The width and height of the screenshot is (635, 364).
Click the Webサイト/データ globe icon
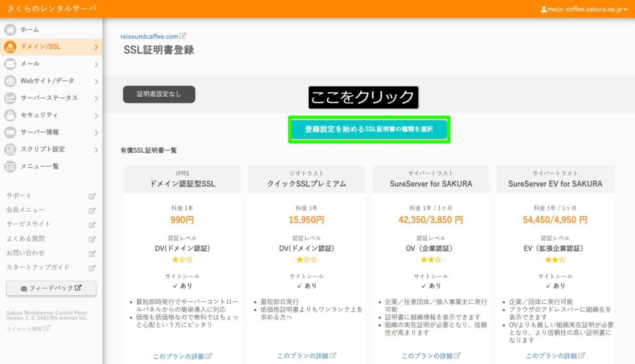click(x=10, y=81)
